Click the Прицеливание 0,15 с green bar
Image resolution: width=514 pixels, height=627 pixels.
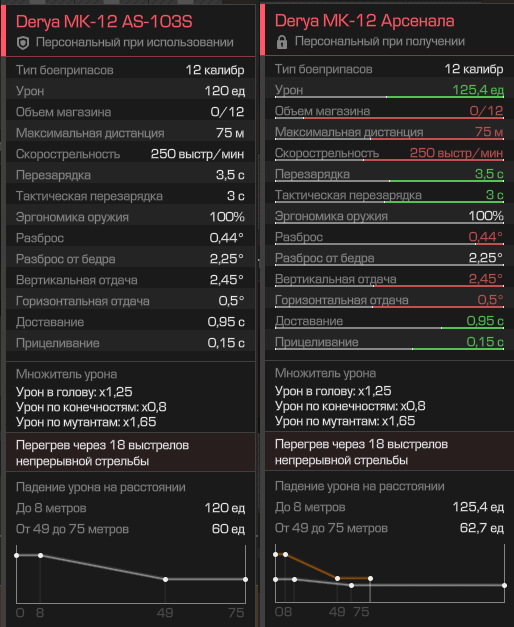(458, 349)
